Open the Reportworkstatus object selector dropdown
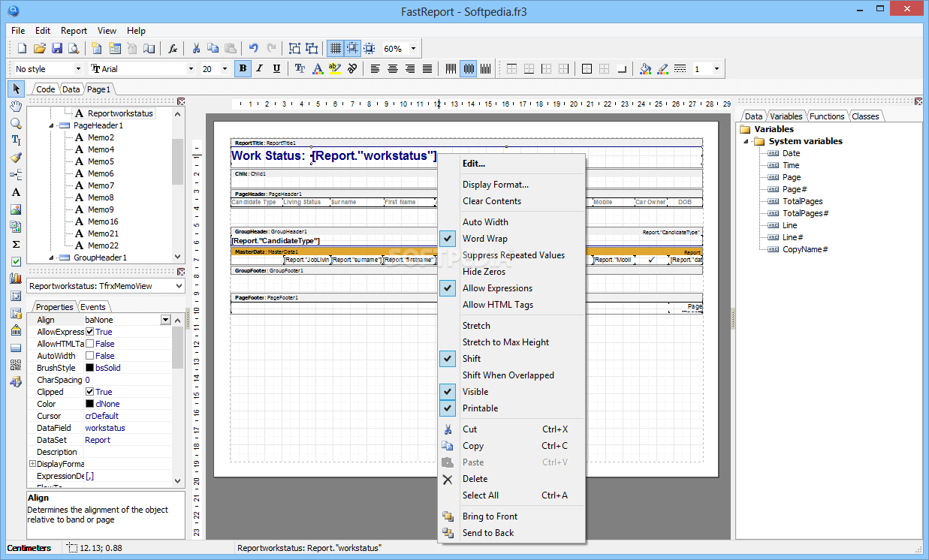This screenshot has height=560, width=929. [178, 286]
